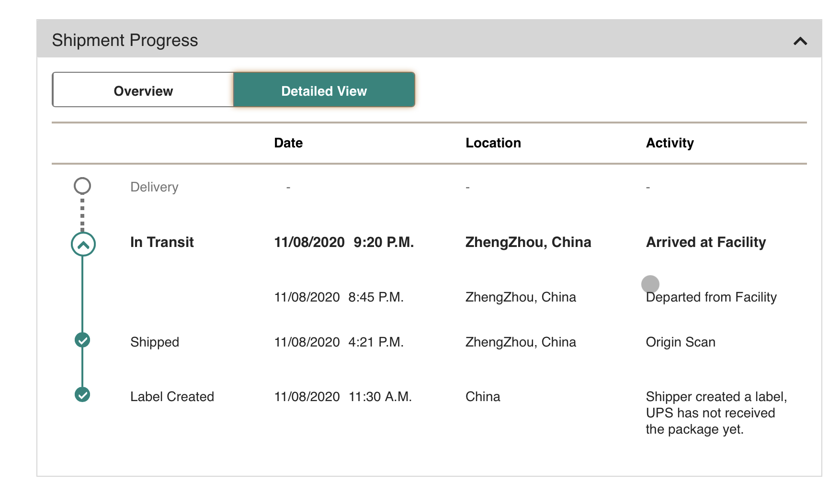Click the Origin Scan activity text
This screenshot has height=504, width=829.
[681, 342]
